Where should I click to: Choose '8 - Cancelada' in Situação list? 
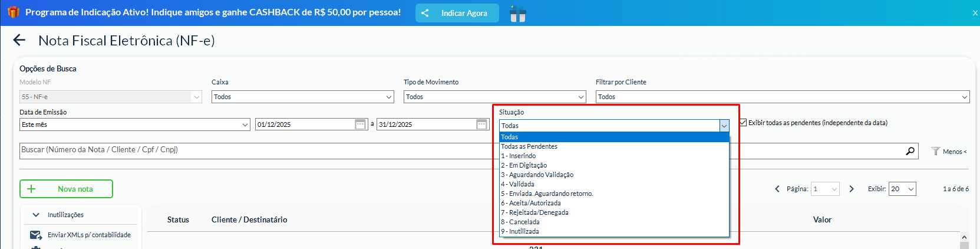coord(520,222)
